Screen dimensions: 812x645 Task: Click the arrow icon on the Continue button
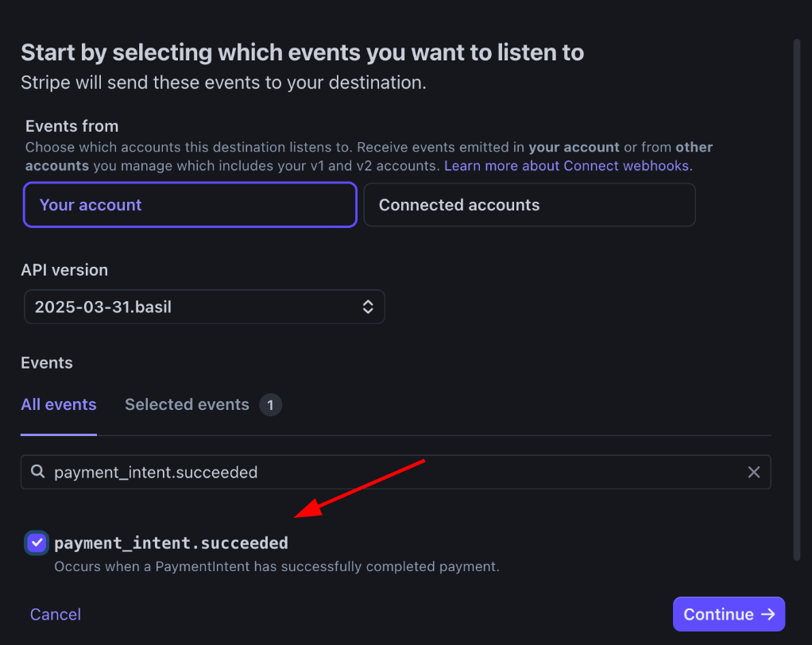point(768,614)
